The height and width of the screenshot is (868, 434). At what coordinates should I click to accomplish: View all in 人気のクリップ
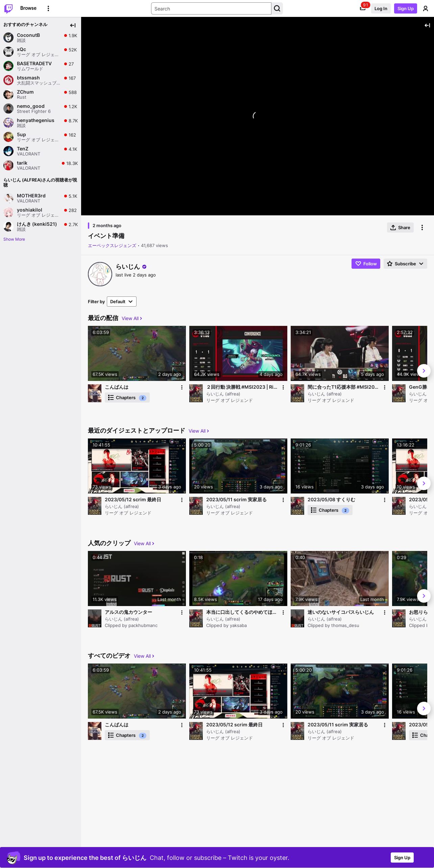[144, 544]
